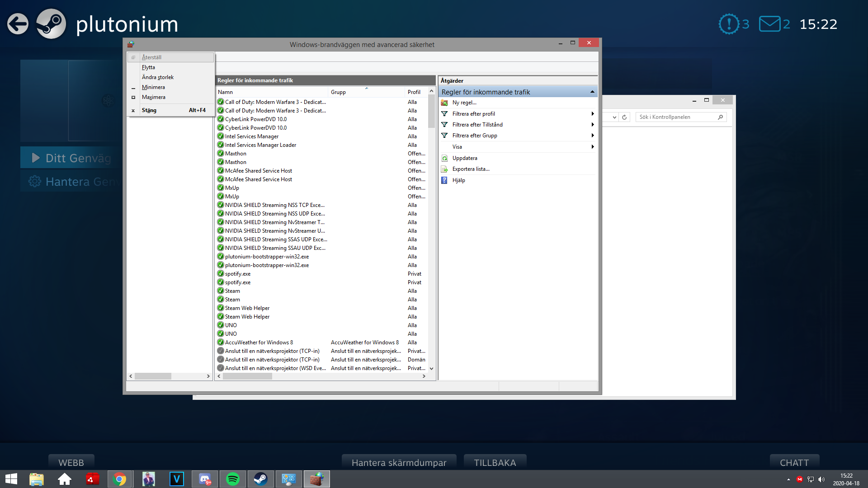Viewport: 868px width, 488px height.
Task: Click the firewall taskbar icon
Action: pos(317,479)
